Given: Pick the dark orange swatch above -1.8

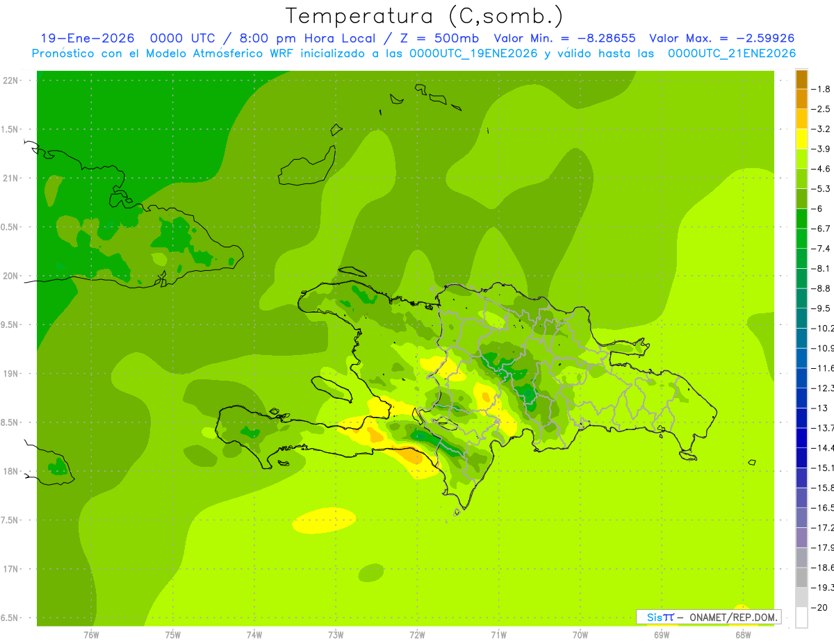Looking at the screenshot, I should 801,79.
